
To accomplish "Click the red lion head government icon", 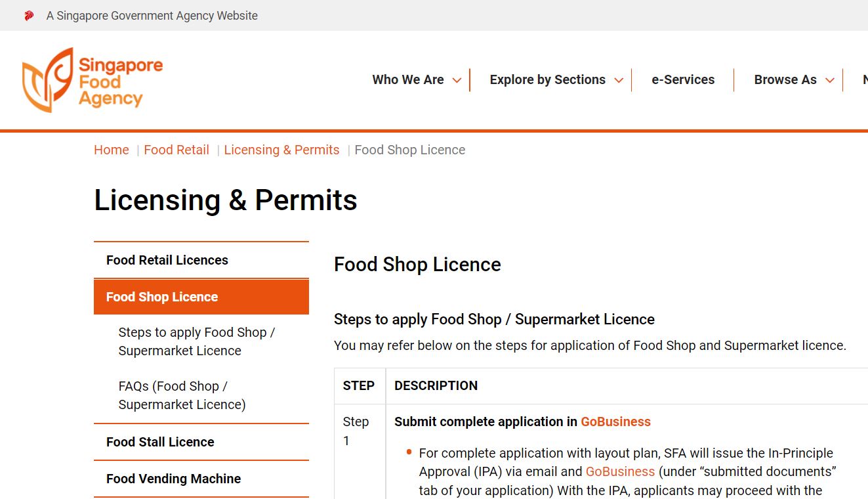I will coord(29,16).
